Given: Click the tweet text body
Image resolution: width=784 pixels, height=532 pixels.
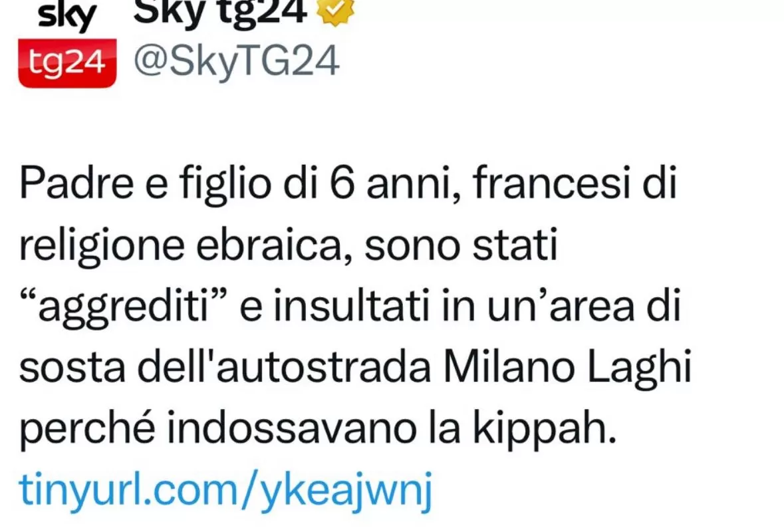Looking at the screenshot, I should tap(355, 306).
